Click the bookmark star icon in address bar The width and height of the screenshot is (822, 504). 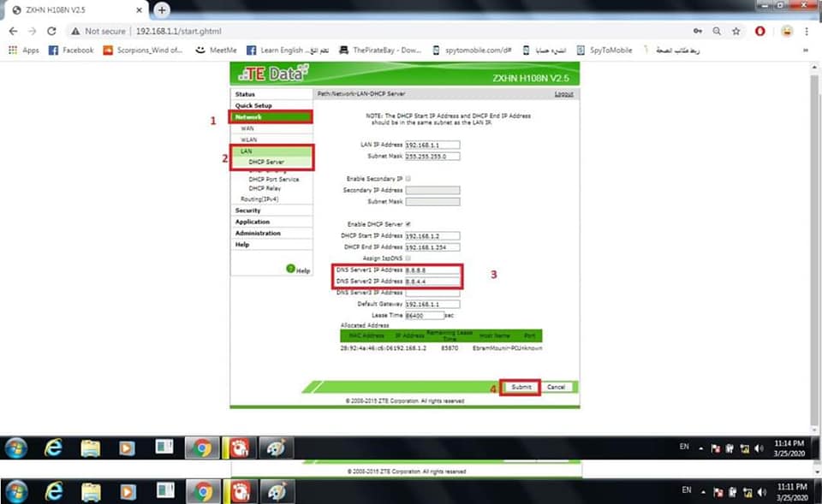point(736,31)
